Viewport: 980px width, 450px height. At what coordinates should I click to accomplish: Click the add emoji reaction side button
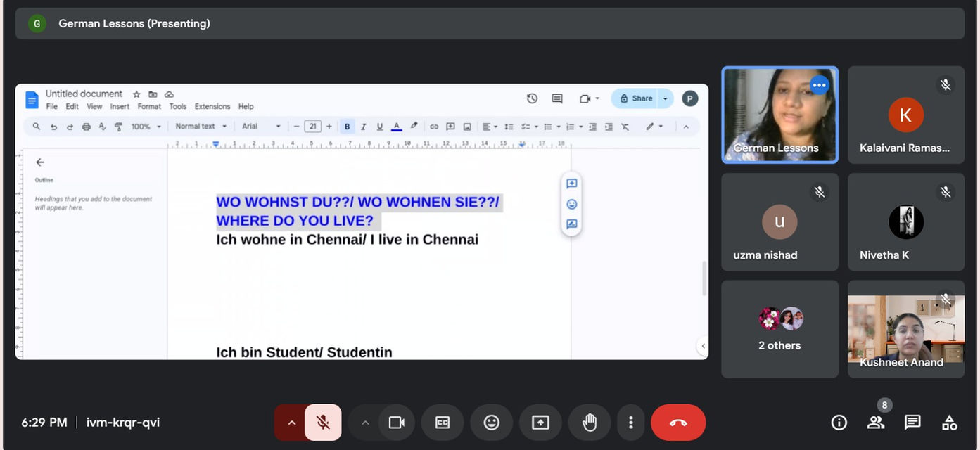pos(572,204)
